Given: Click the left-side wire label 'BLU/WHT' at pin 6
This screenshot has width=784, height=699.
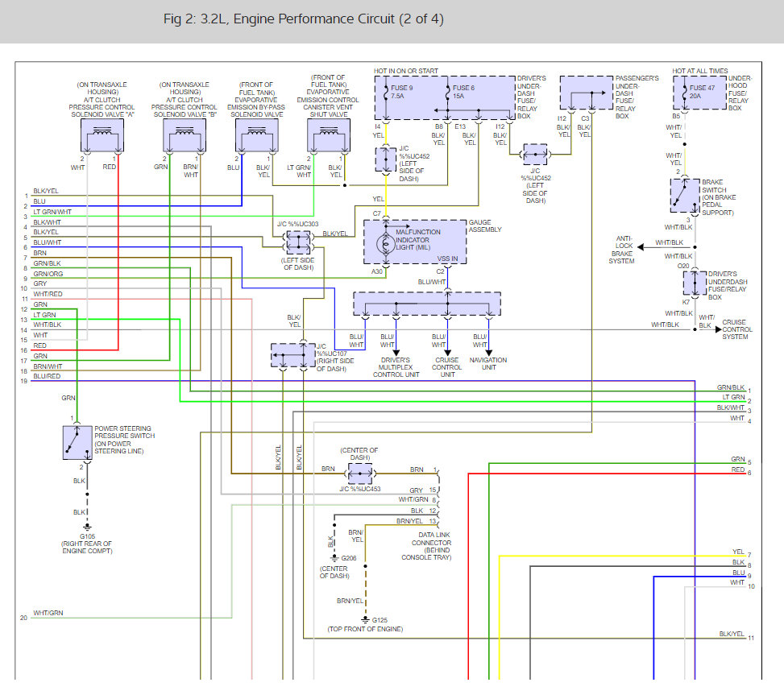Looking at the screenshot, I should [48, 242].
